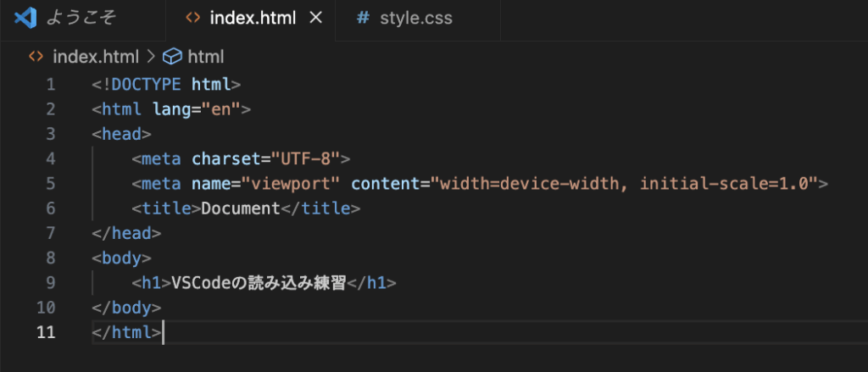The width and height of the screenshot is (868, 372).
Task: Open the index.html breadcrumb item
Action: 96,57
